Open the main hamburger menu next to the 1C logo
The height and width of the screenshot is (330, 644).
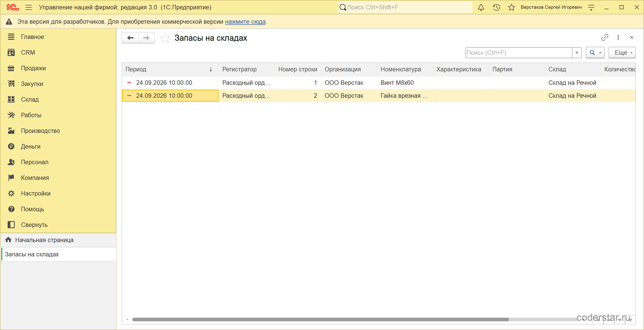pyautogui.click(x=29, y=7)
